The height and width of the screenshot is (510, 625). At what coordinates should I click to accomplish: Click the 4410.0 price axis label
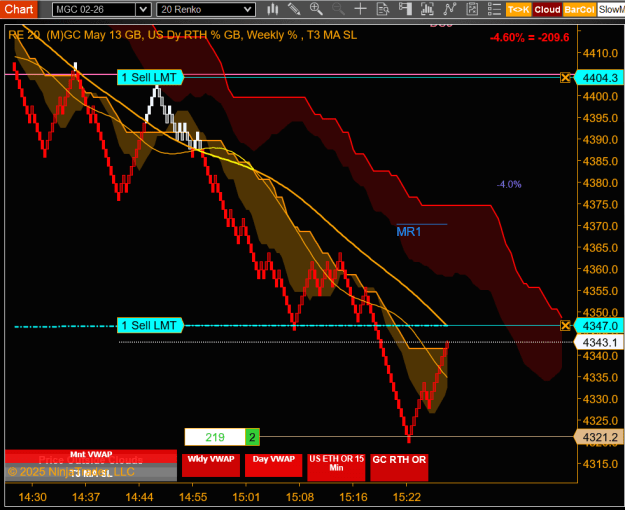pos(600,53)
